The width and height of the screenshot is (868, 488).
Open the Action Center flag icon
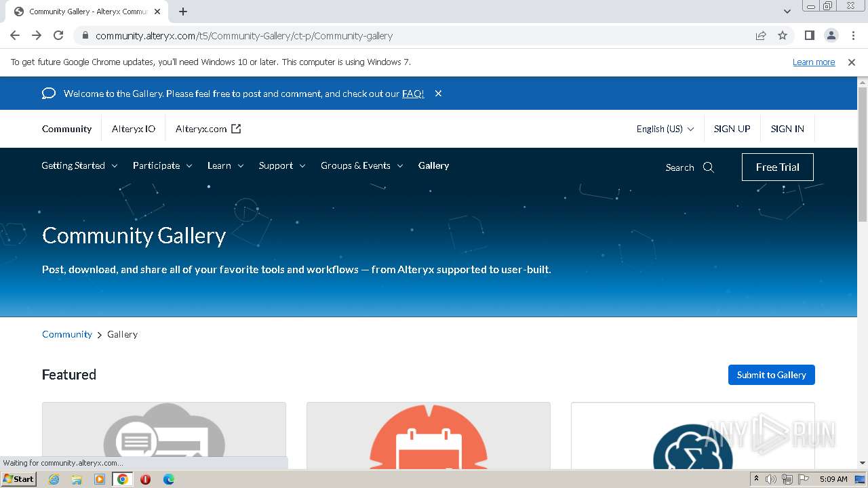click(804, 479)
